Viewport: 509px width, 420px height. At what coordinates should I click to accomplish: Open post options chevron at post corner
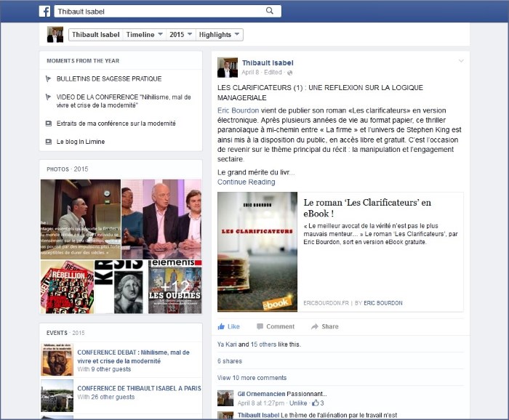tap(461, 61)
